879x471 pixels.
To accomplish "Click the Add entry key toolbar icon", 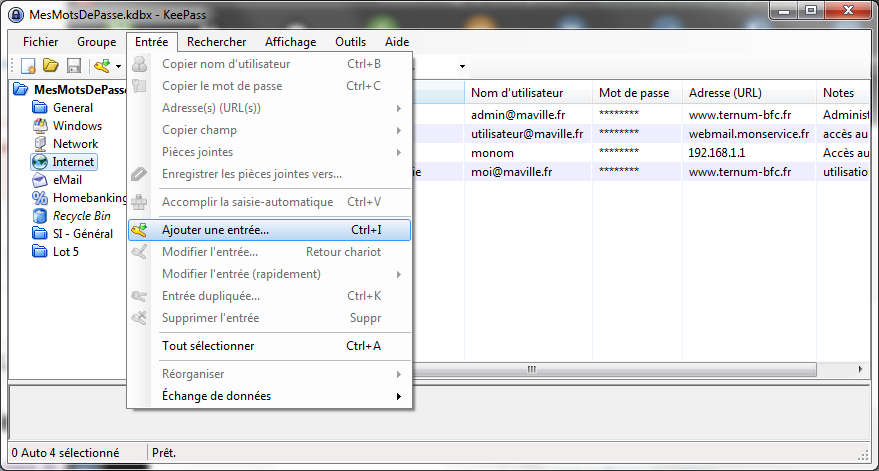I will coord(101,66).
